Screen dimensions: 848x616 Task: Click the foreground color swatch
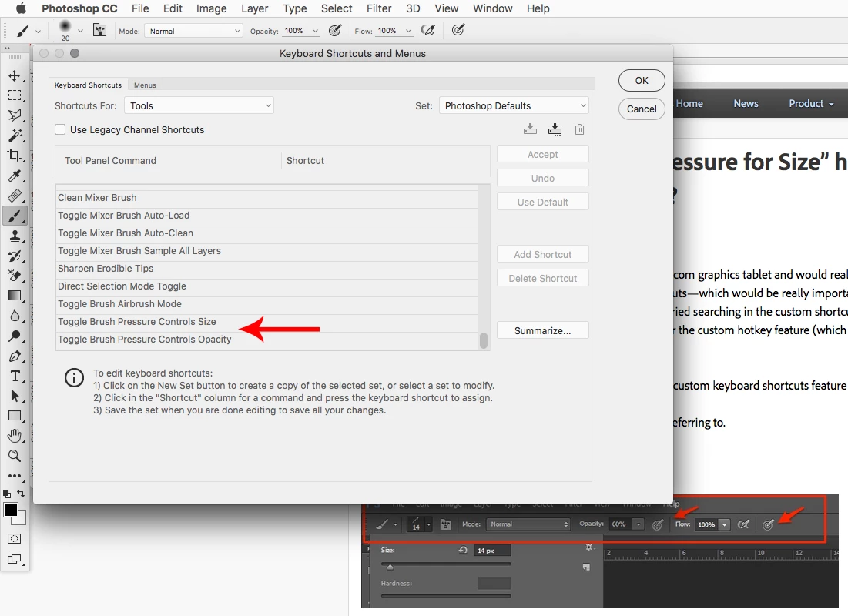tap(11, 510)
